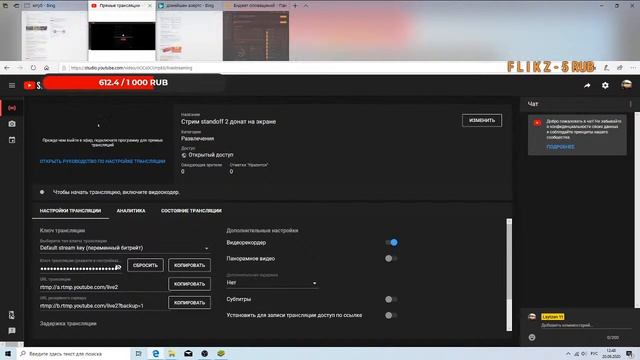Click the 'Развлечения' category text
Screen dimensions: 640x360
pyautogui.click(x=198, y=138)
